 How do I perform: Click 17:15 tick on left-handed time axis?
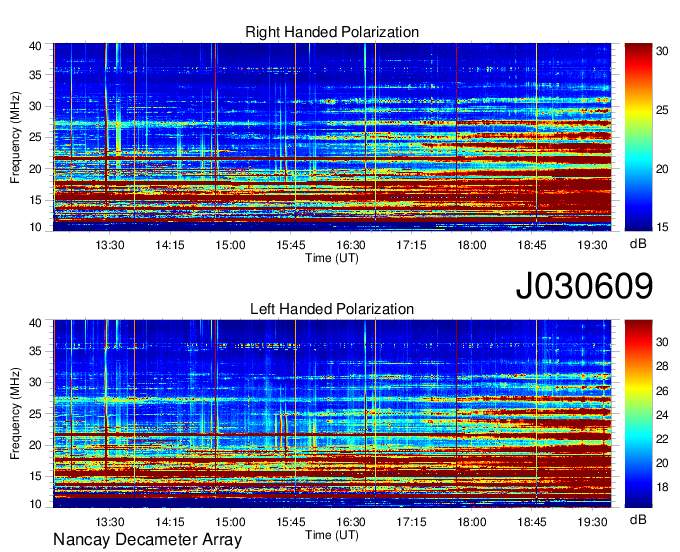pos(411,522)
